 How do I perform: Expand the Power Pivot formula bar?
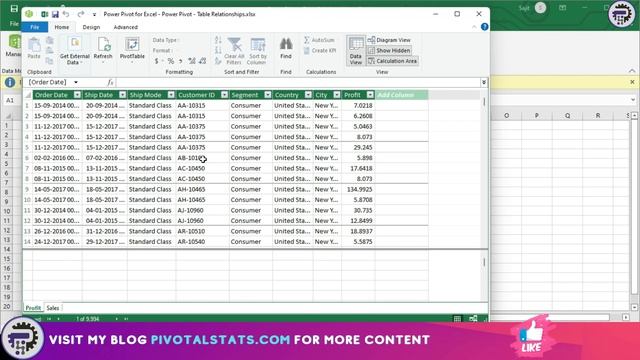pos(484,82)
